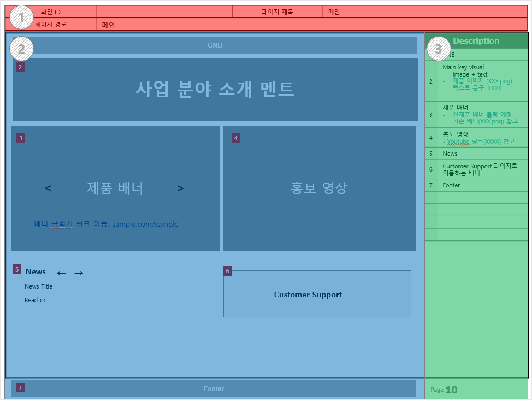Click number 2 cell in Description table
The height and width of the screenshot is (400, 532).
pos(431,81)
